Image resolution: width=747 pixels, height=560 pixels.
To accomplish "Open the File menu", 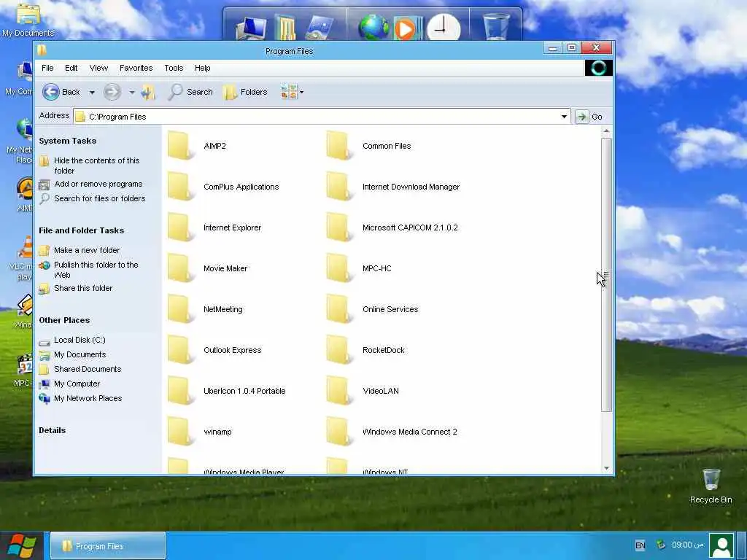I will point(47,68).
